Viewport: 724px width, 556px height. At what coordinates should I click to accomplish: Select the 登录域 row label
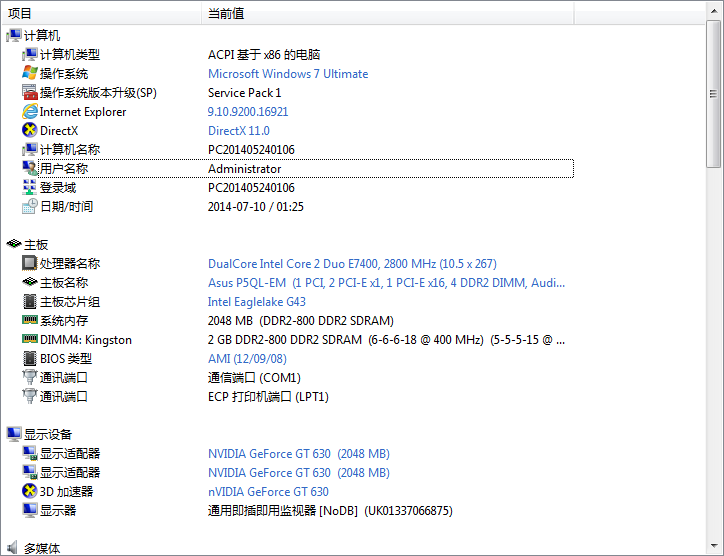[58, 187]
